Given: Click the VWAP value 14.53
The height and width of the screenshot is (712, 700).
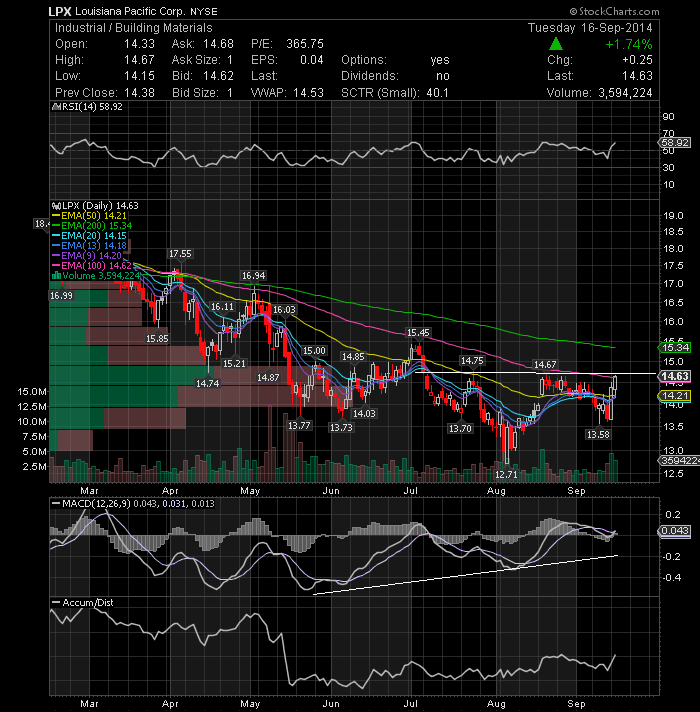Looking at the screenshot, I should pos(308,93).
